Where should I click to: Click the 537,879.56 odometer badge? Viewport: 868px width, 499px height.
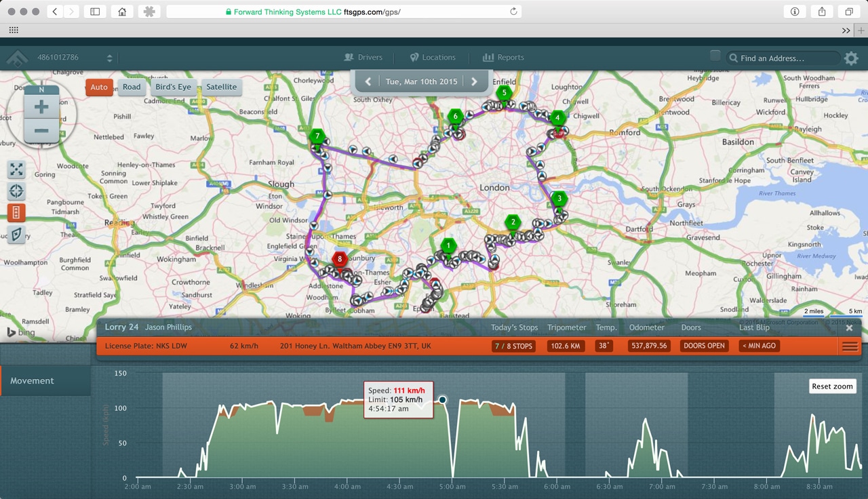coord(649,346)
